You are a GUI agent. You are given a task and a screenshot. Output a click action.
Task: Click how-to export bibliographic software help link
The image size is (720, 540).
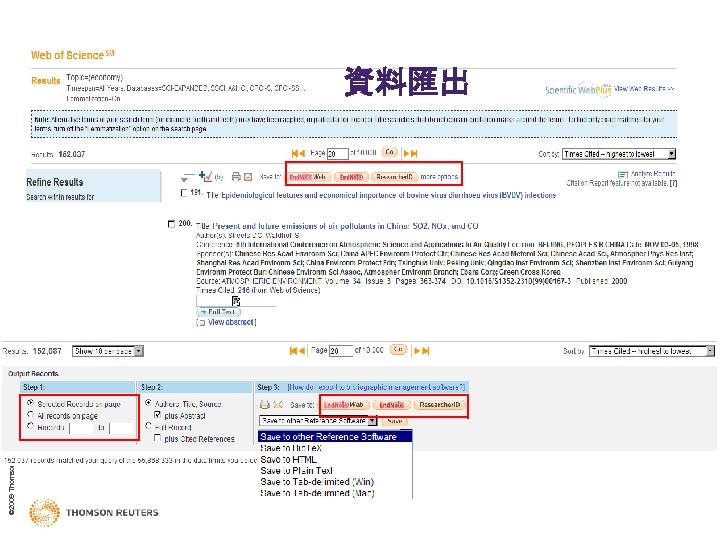pos(376,387)
